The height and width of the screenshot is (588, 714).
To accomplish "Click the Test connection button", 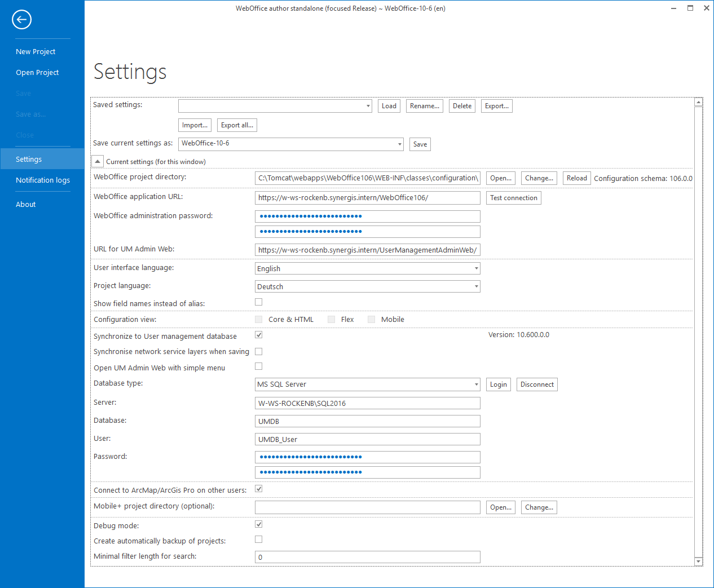I will click(513, 198).
